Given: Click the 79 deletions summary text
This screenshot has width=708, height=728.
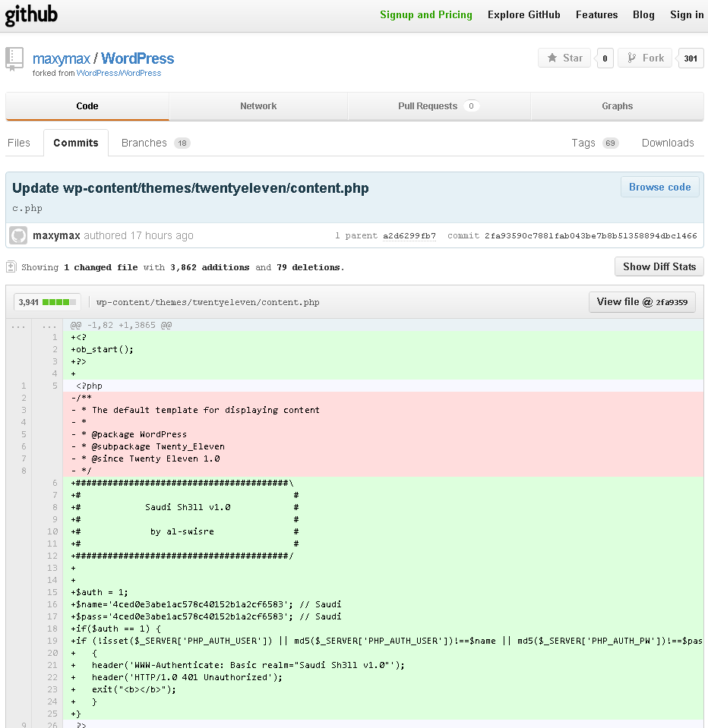Looking at the screenshot, I should [308, 267].
